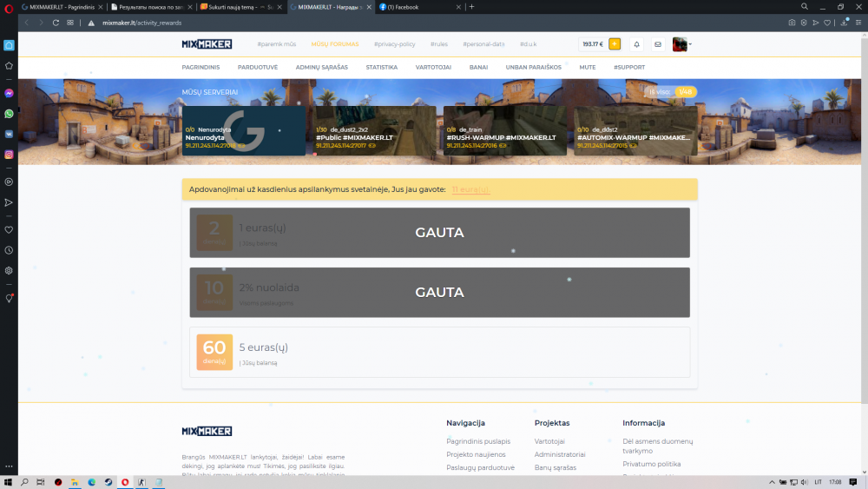Open a new browser tab

tap(471, 7)
